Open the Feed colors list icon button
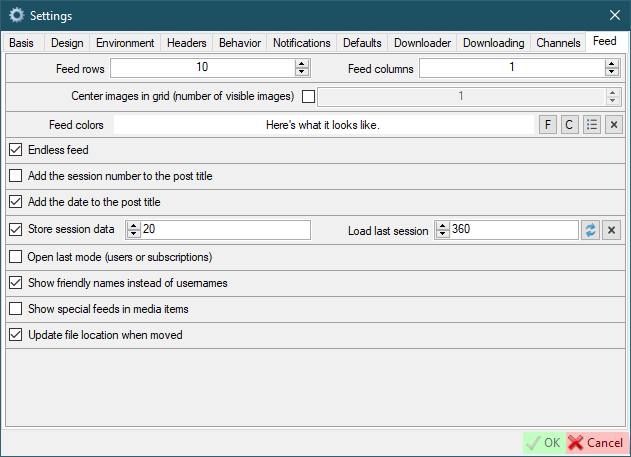631x457 pixels. pyautogui.click(x=591, y=125)
